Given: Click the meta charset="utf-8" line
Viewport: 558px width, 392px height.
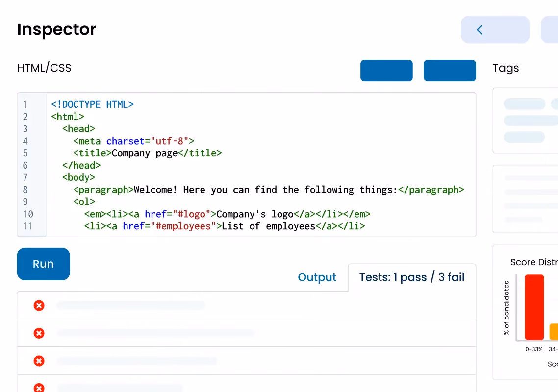Looking at the screenshot, I should coord(134,141).
